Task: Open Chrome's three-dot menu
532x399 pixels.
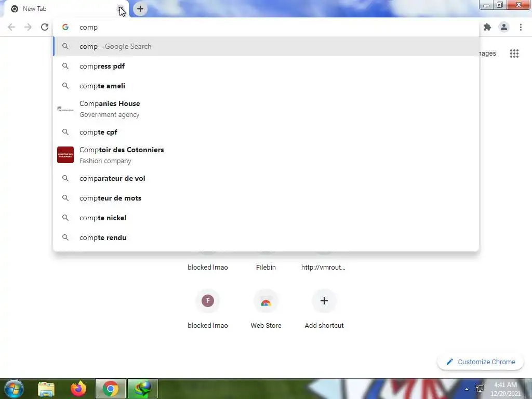Action: coord(521,27)
